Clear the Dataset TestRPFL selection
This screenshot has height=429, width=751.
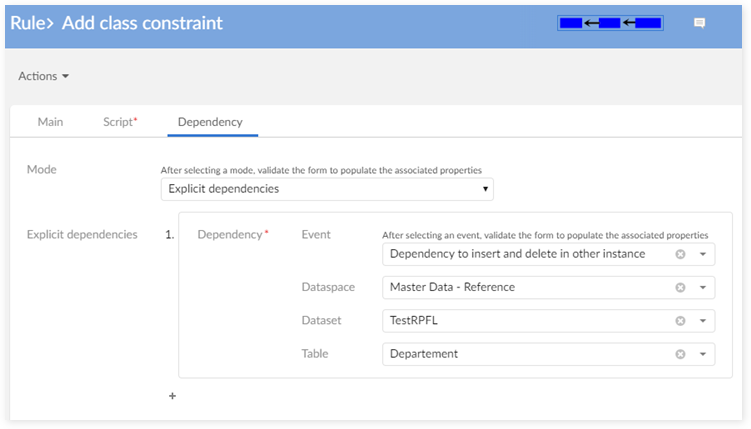click(680, 321)
